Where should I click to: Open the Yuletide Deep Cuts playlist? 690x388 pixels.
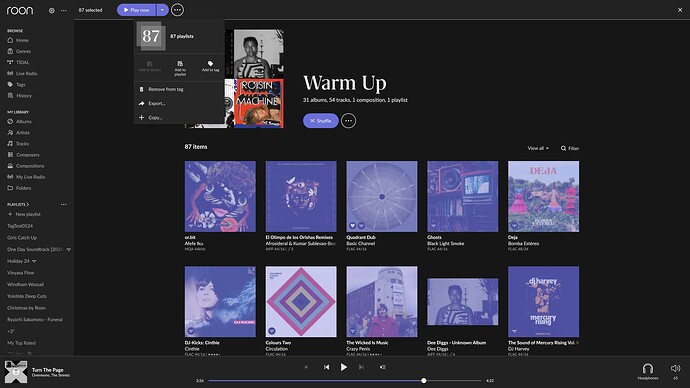[27, 296]
